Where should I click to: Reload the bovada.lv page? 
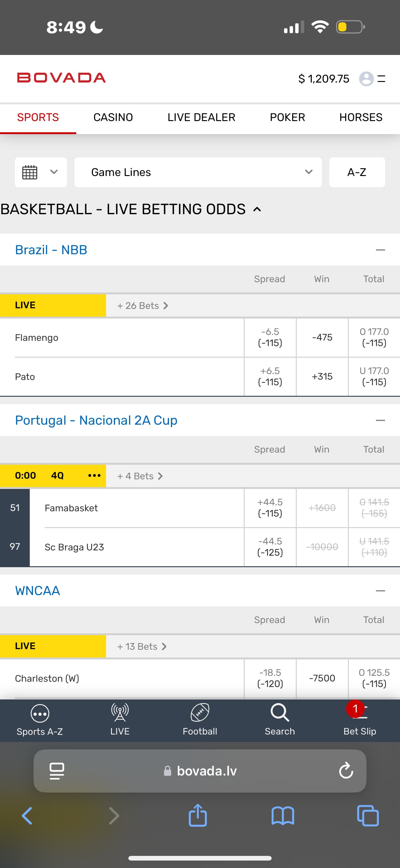click(x=346, y=771)
